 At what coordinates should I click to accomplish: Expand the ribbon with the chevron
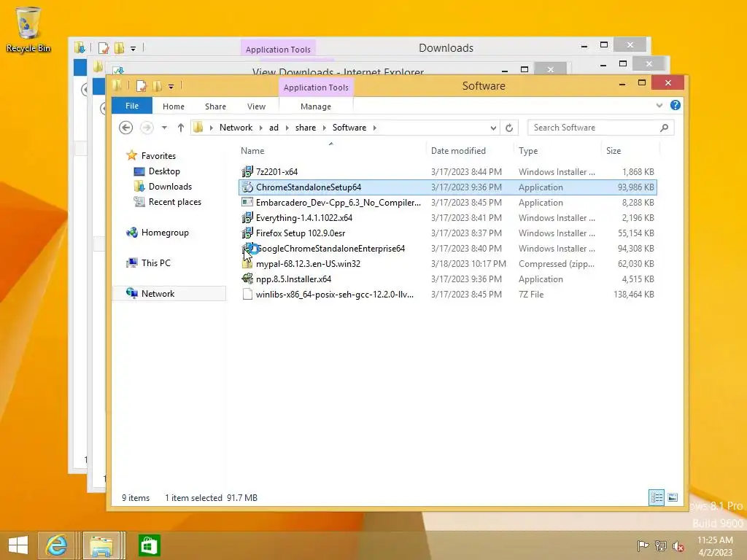[659, 105]
